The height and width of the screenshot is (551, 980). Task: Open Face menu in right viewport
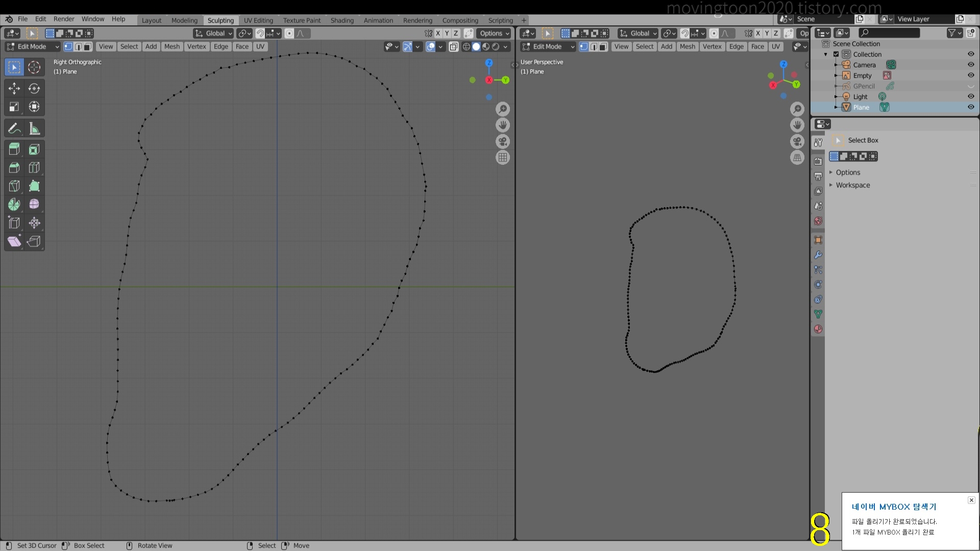757,46
